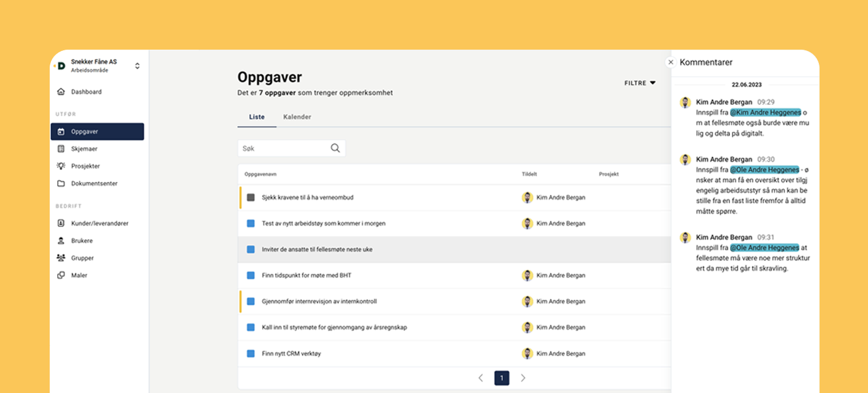Check the box for Finn nytt CRM verktøy
This screenshot has width=868, height=393.
[x=251, y=354]
